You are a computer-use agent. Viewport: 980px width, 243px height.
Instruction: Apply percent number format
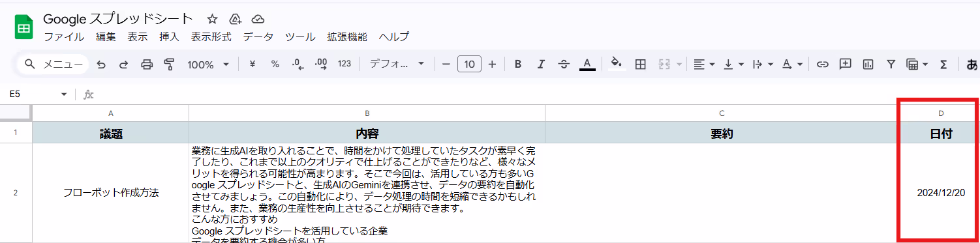(x=275, y=64)
